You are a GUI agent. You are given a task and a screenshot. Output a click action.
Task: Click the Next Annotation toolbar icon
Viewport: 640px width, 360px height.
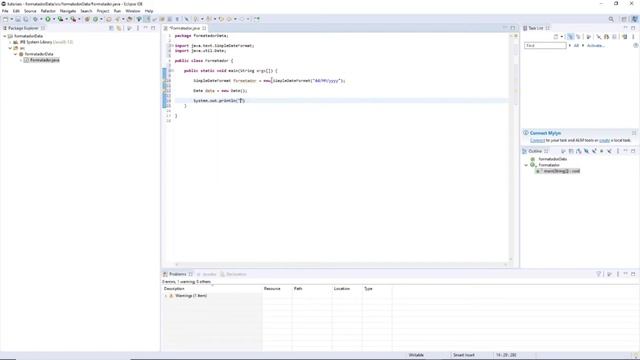pos(196,19)
